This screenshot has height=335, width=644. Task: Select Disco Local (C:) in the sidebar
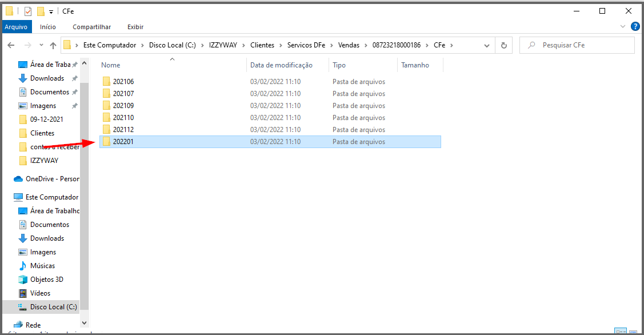pos(53,307)
